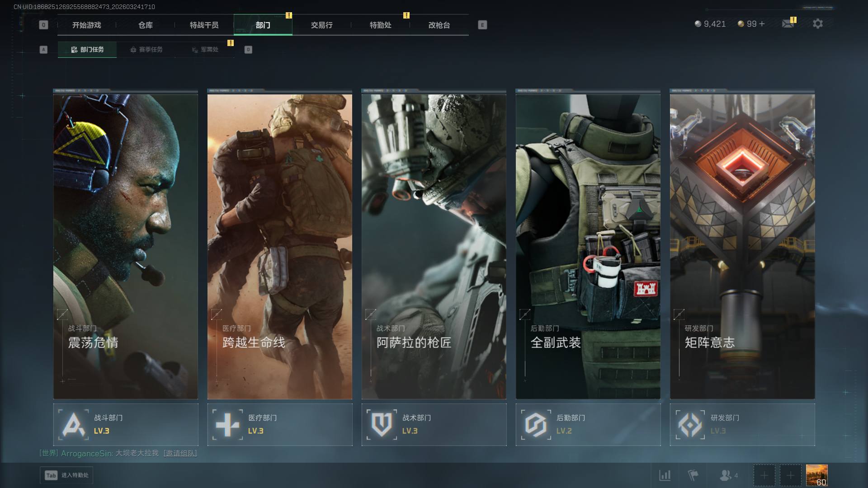This screenshot has height=488, width=868.
Task: Click the 邀请组队 link in chat
Action: 180,453
